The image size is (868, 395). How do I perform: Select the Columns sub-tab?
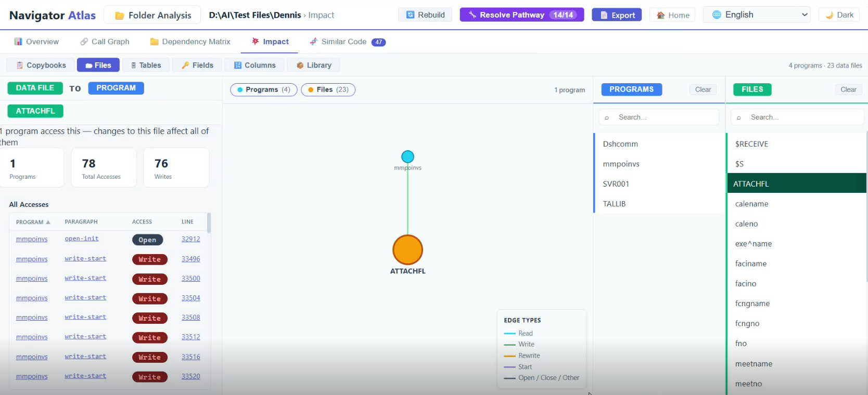coord(254,65)
